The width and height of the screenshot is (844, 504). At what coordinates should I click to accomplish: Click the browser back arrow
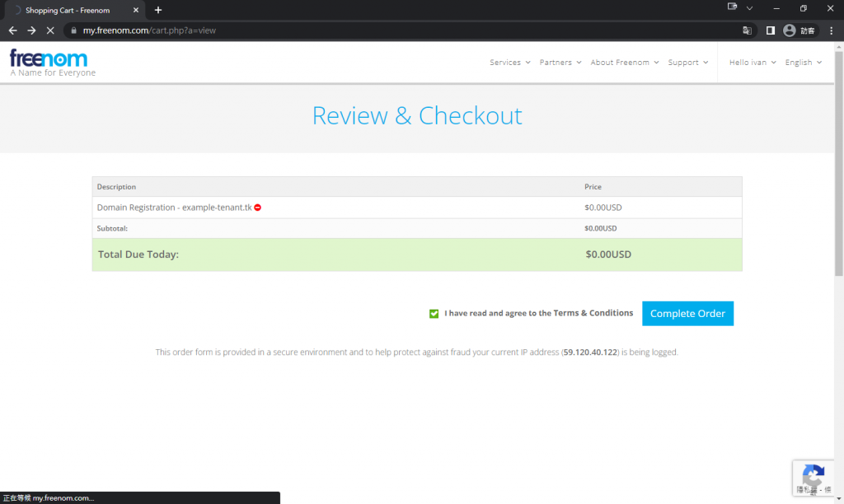coord(13,30)
